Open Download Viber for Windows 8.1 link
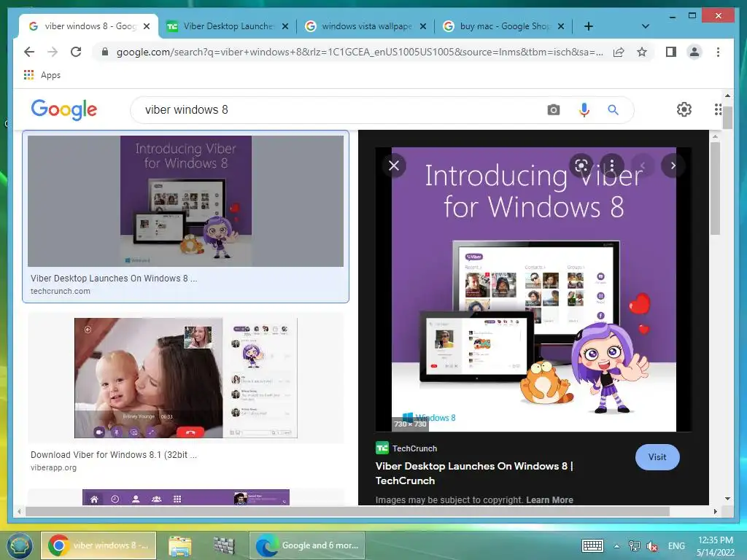Viewport: 747px width, 560px height. click(113, 455)
